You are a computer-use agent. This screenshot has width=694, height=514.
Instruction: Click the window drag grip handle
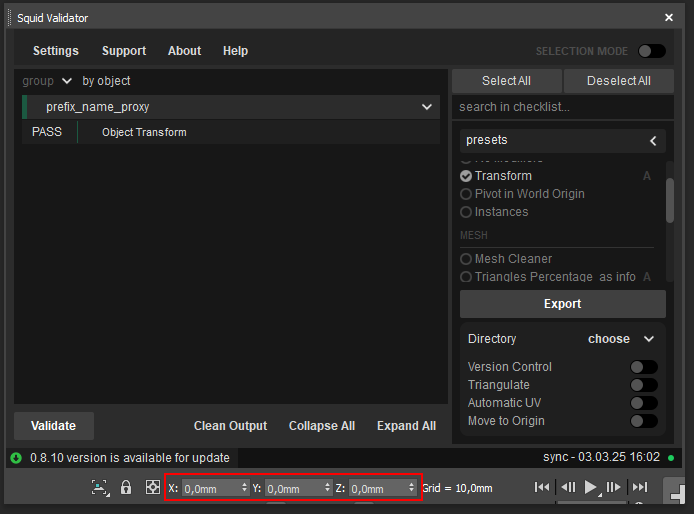[x=10, y=18]
